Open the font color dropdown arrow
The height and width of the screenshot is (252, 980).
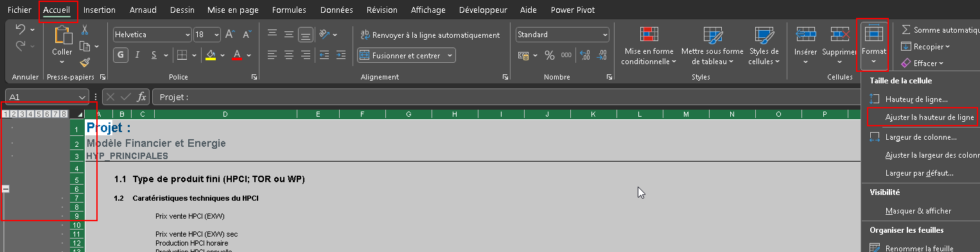click(249, 55)
